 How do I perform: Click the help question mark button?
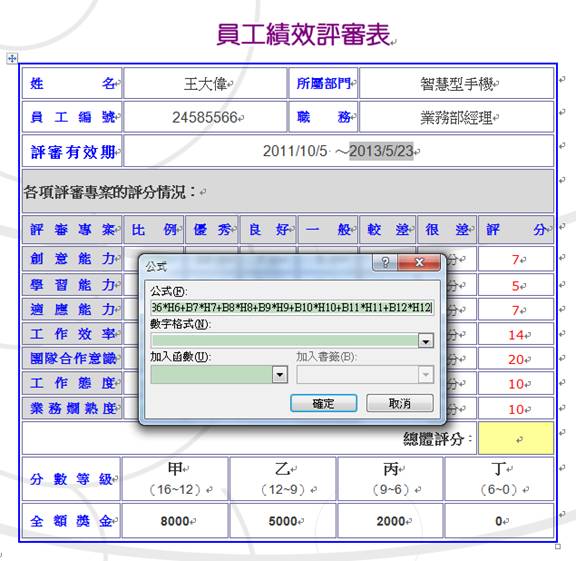tap(385, 262)
